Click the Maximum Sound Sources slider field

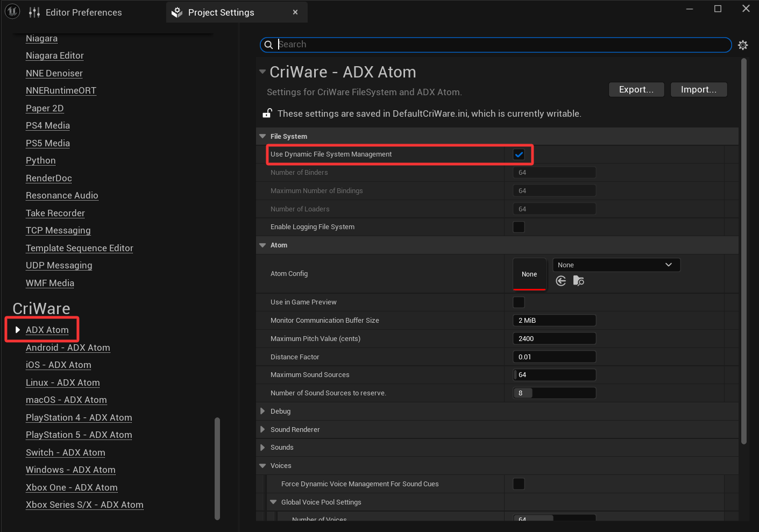tap(555, 375)
